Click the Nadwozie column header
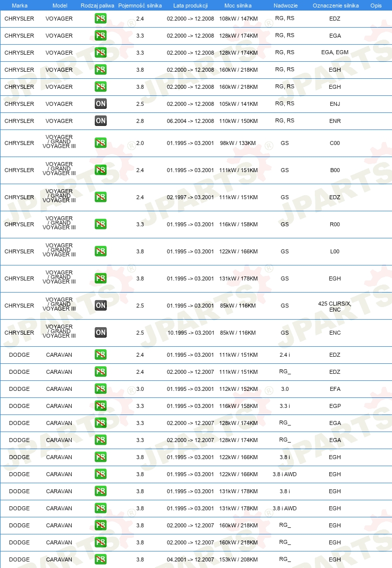392x568 pixels. coord(286,6)
